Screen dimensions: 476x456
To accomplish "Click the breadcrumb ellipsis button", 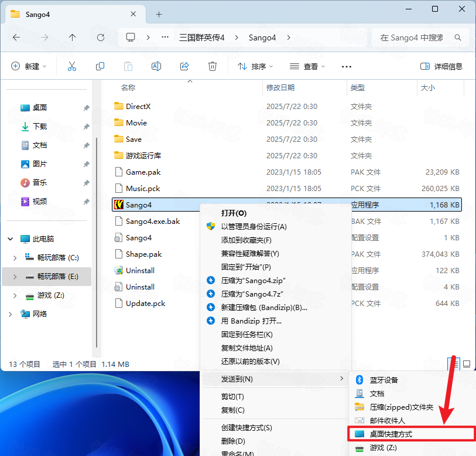I will coord(165,38).
